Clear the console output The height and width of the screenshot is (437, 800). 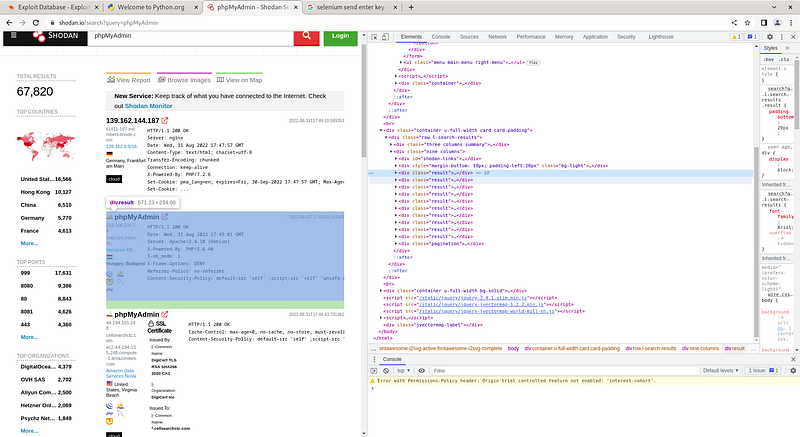[x=386, y=371]
